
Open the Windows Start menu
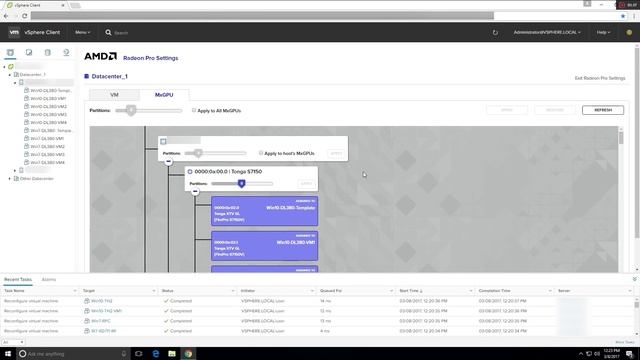(8, 353)
